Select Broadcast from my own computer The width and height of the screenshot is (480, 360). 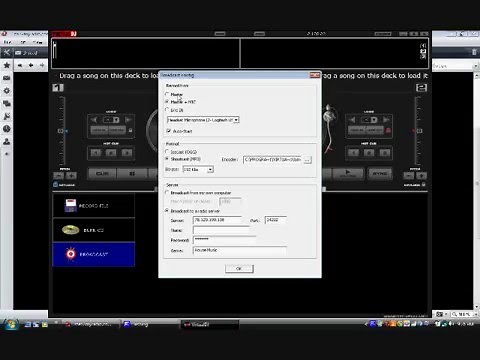[x=168, y=193]
